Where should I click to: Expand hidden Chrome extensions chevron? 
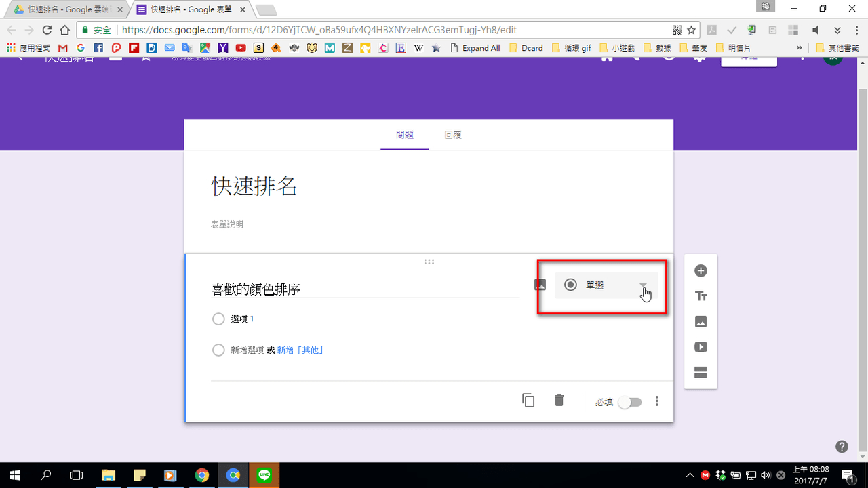(x=837, y=30)
